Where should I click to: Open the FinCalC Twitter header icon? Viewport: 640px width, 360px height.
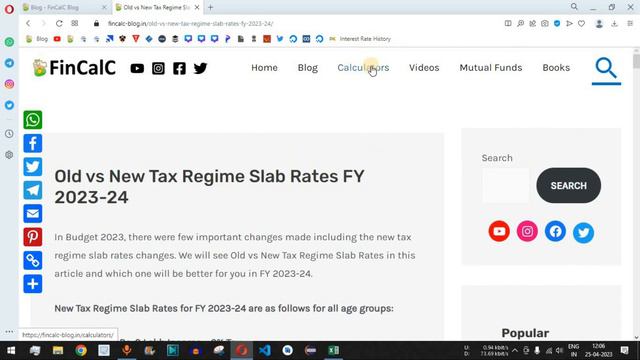200,68
